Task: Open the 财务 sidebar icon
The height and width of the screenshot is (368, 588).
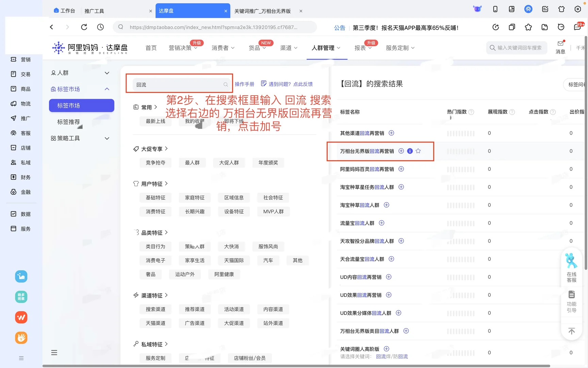Action: pos(13,177)
